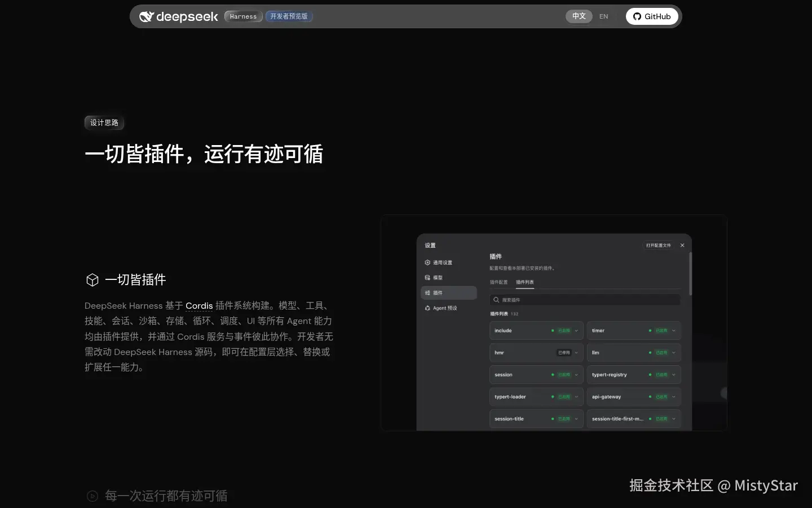Click the 设计思路 tag
Image resolution: width=812 pixels, height=508 pixels.
pos(104,122)
